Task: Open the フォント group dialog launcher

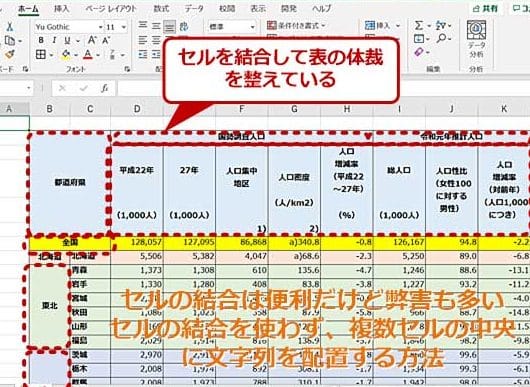Action: [127, 69]
